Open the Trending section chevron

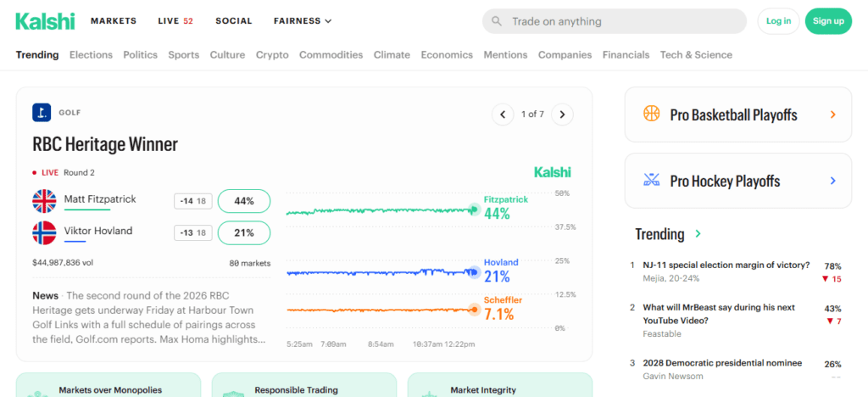698,233
